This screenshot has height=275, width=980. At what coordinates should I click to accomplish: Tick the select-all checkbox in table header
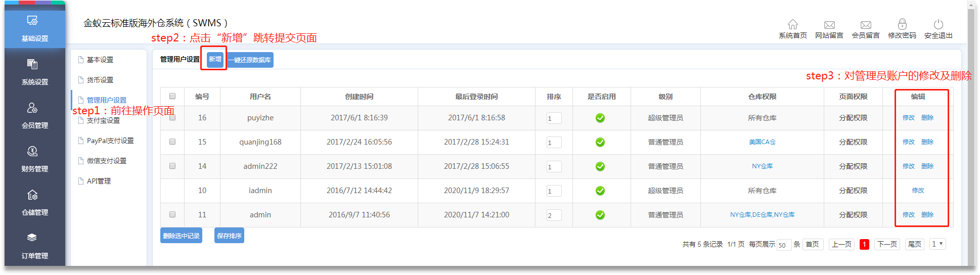click(x=172, y=96)
